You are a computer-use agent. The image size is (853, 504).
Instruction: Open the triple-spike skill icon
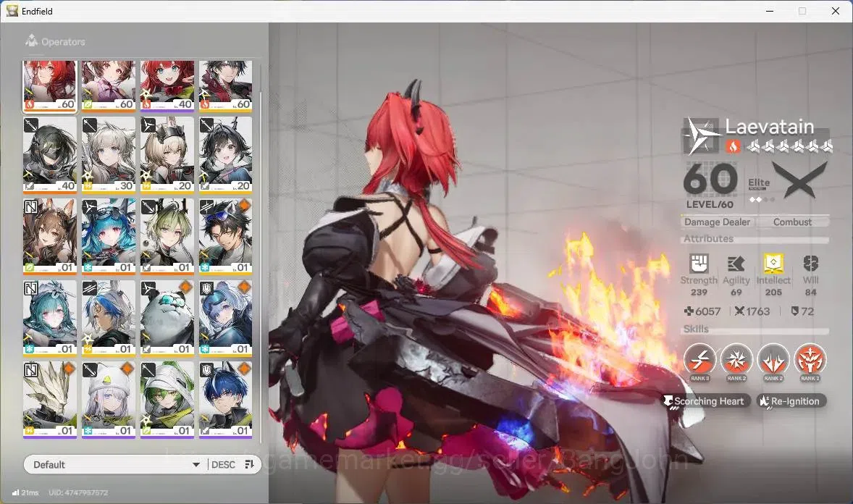[x=773, y=360]
